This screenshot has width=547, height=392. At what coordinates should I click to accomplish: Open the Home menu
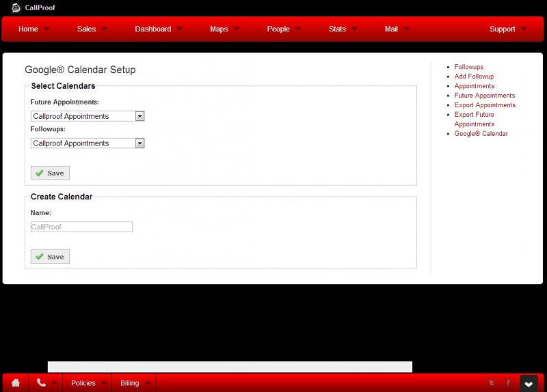click(34, 29)
